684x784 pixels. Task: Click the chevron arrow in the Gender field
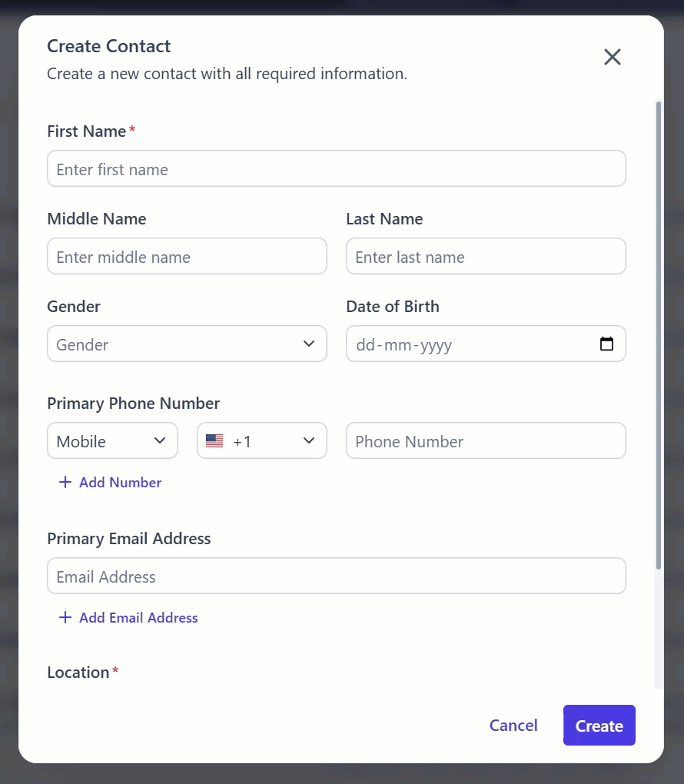pyautogui.click(x=309, y=344)
